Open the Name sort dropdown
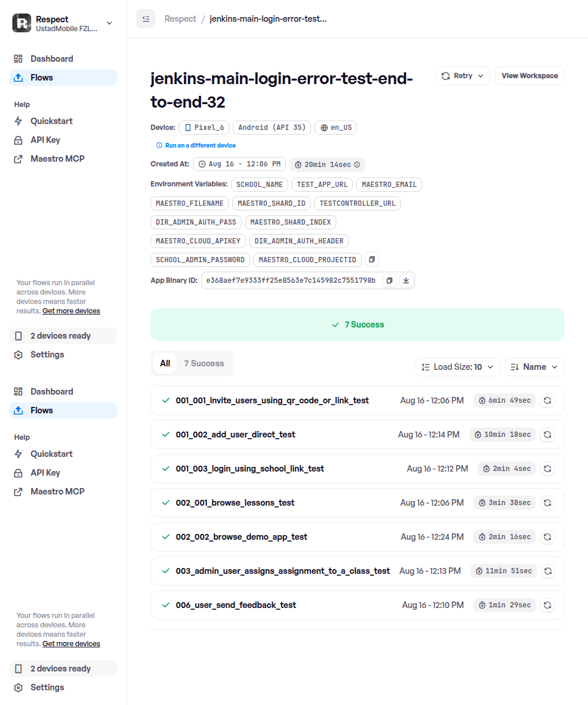 534,367
